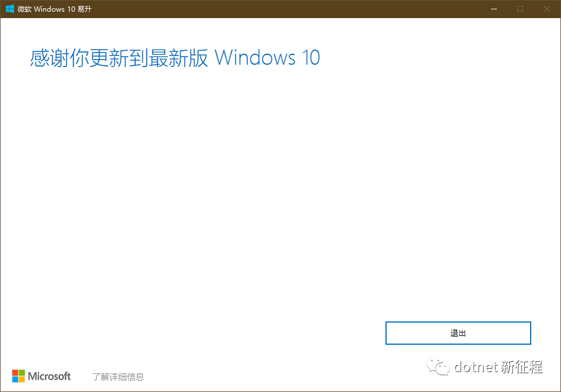Click the 感谢你更新到最新版 heading text
The width and height of the screenshot is (561, 392).
pos(119,58)
